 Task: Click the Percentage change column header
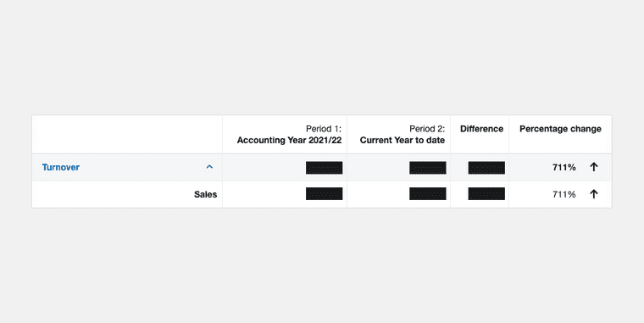[560, 129]
